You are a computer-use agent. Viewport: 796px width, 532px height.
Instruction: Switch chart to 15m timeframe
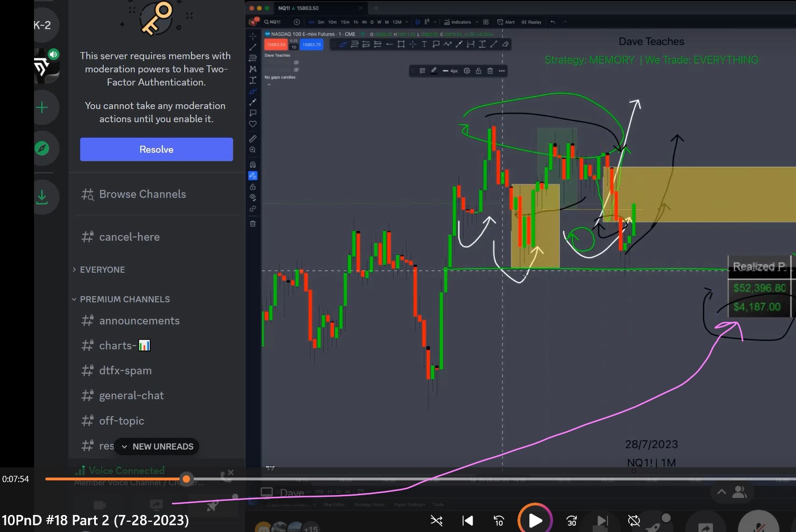point(345,22)
